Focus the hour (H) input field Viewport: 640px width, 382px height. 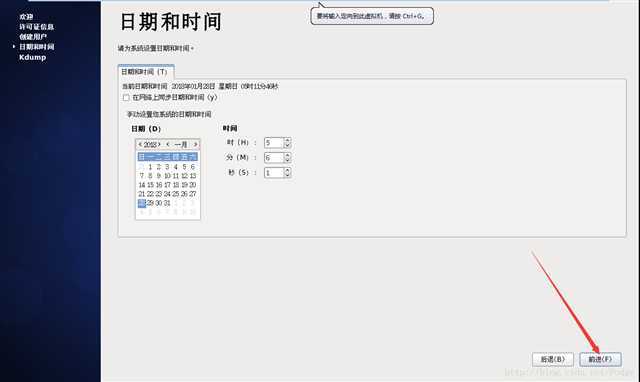click(274, 143)
